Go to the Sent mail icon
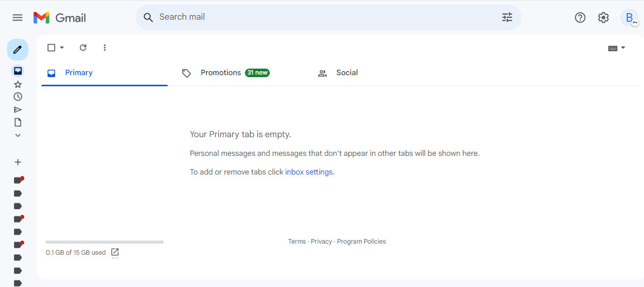 (x=18, y=109)
